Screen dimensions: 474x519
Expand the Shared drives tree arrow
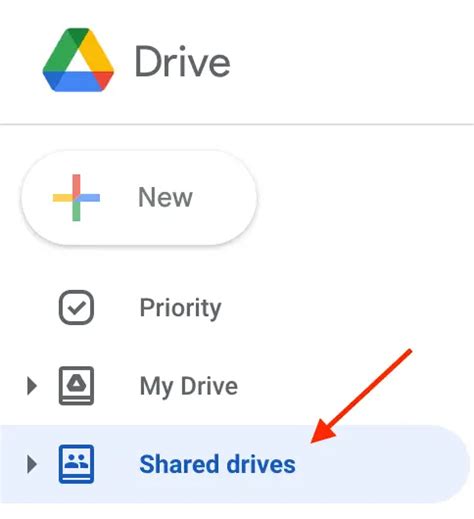[x=32, y=464]
